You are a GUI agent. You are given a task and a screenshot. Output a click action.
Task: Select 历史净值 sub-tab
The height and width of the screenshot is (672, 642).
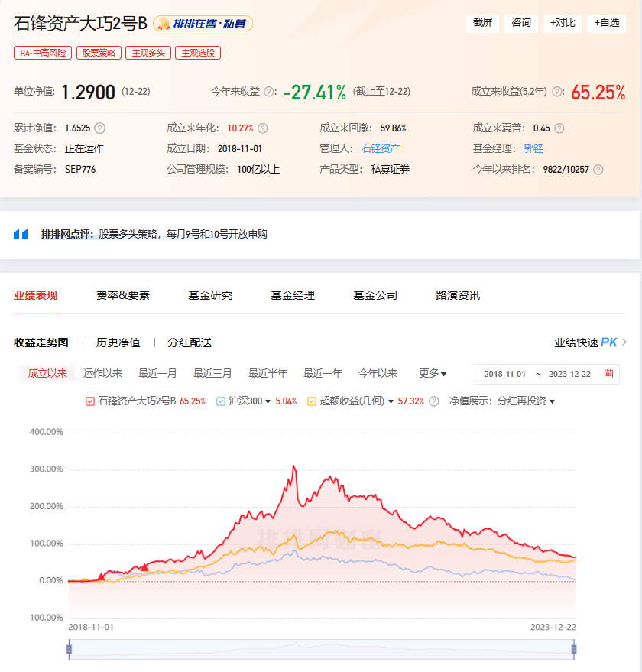[x=118, y=342]
